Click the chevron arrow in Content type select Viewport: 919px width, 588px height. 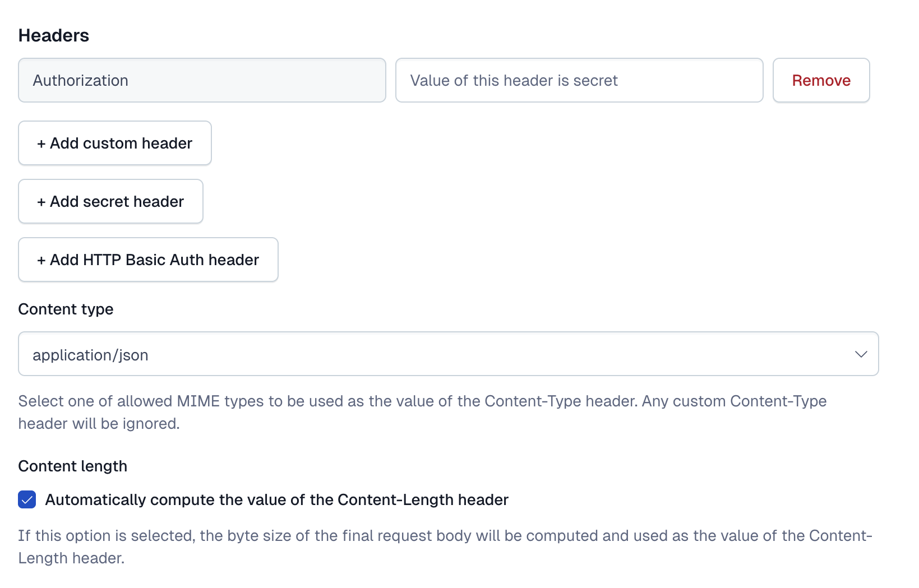pos(861,354)
